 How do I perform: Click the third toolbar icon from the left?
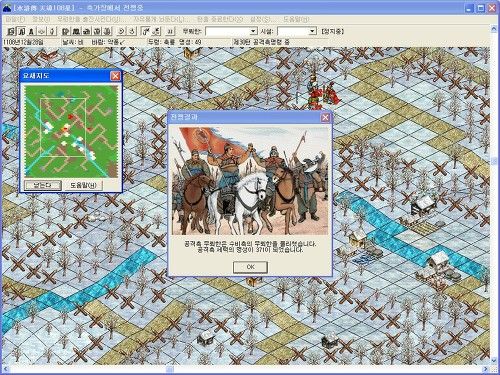click(31, 31)
